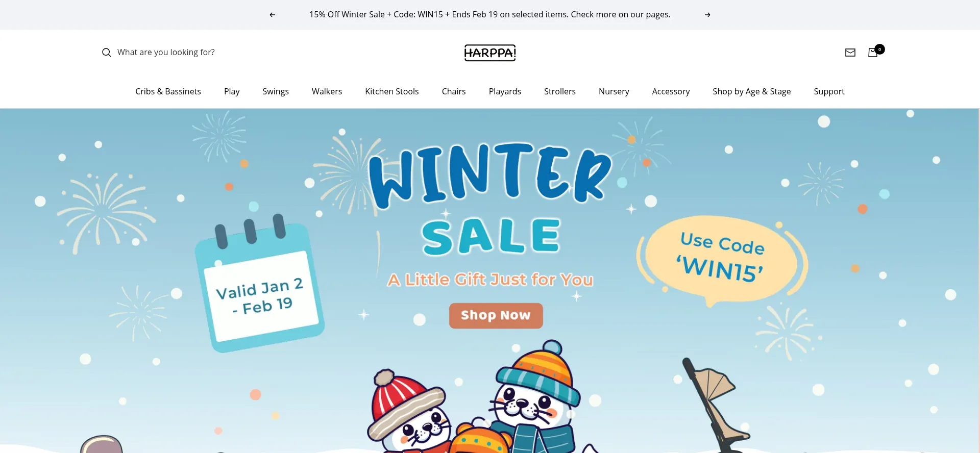The width and height of the screenshot is (980, 453).
Task: Select Swings in the navigation bar
Action: (276, 91)
